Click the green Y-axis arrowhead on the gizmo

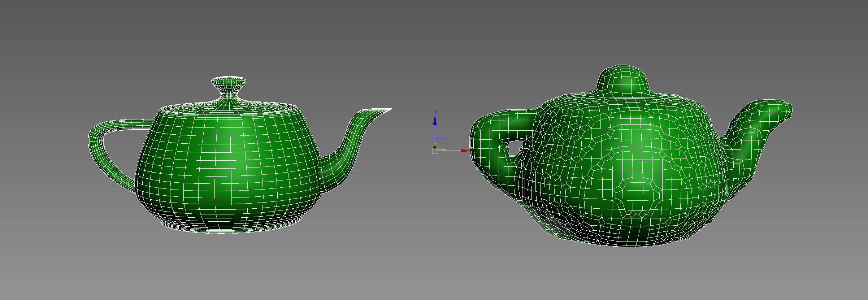click(435, 147)
